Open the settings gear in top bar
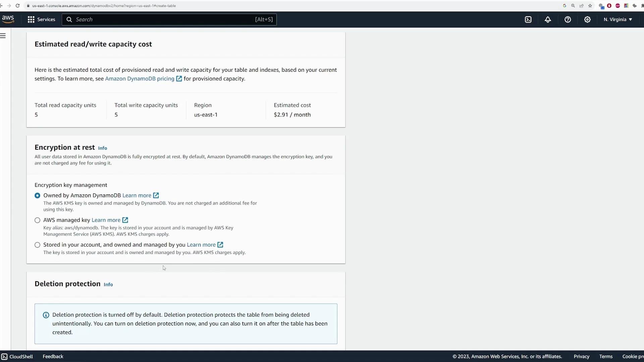The image size is (644, 362). click(x=587, y=19)
